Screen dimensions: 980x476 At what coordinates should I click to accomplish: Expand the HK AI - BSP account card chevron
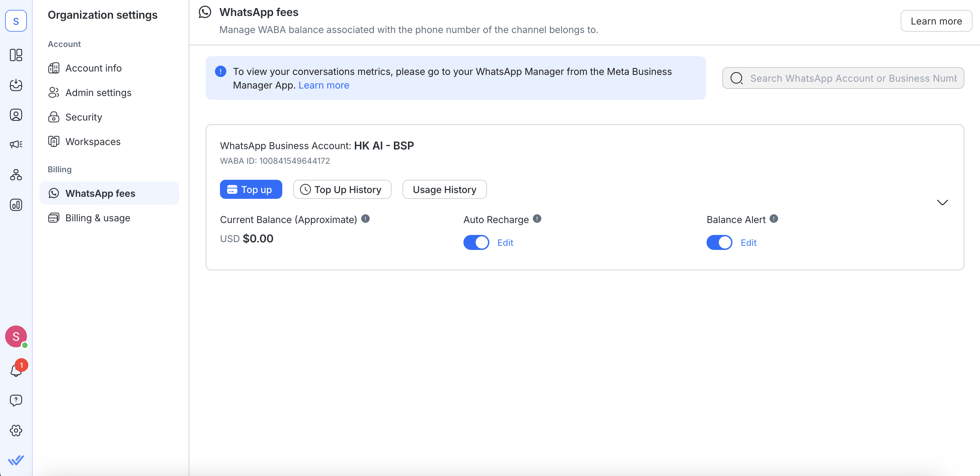(942, 203)
